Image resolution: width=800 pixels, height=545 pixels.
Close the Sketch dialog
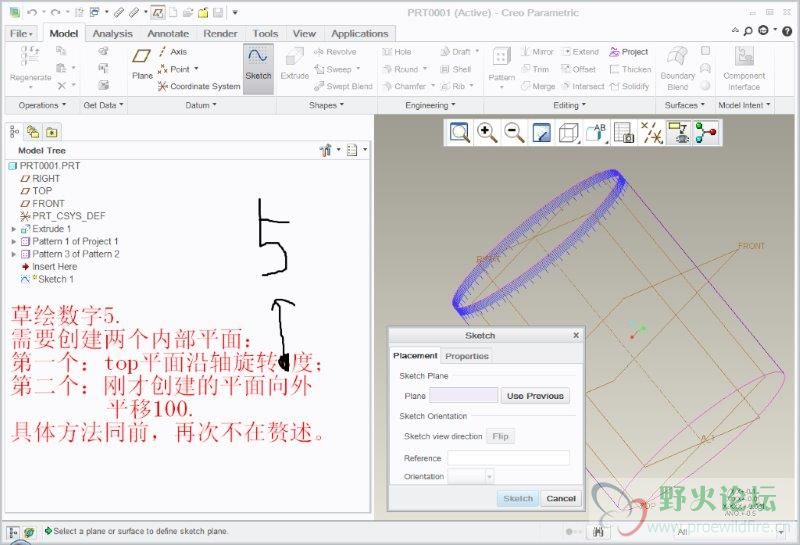(x=576, y=335)
